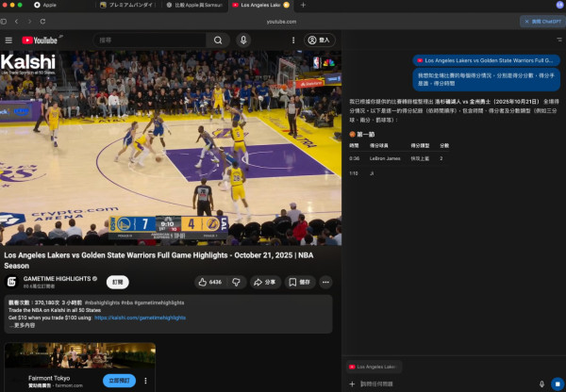Open the YouTube hamburger guide menu
This screenshot has height=392, width=566.
click(8, 41)
